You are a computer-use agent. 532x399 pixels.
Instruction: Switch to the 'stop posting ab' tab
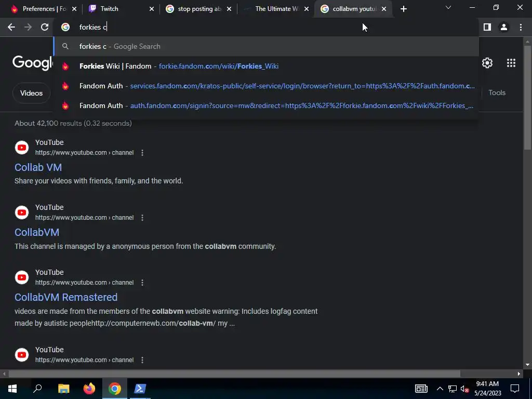pos(198,9)
